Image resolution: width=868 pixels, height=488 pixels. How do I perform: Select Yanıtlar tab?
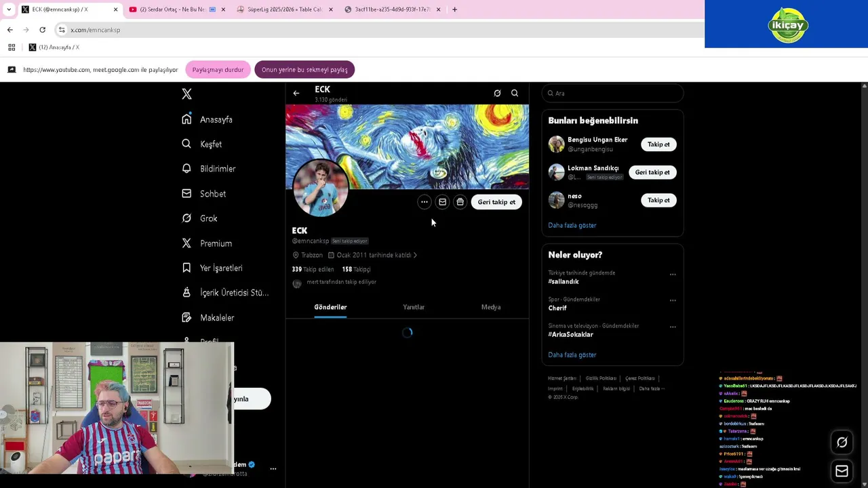point(414,307)
